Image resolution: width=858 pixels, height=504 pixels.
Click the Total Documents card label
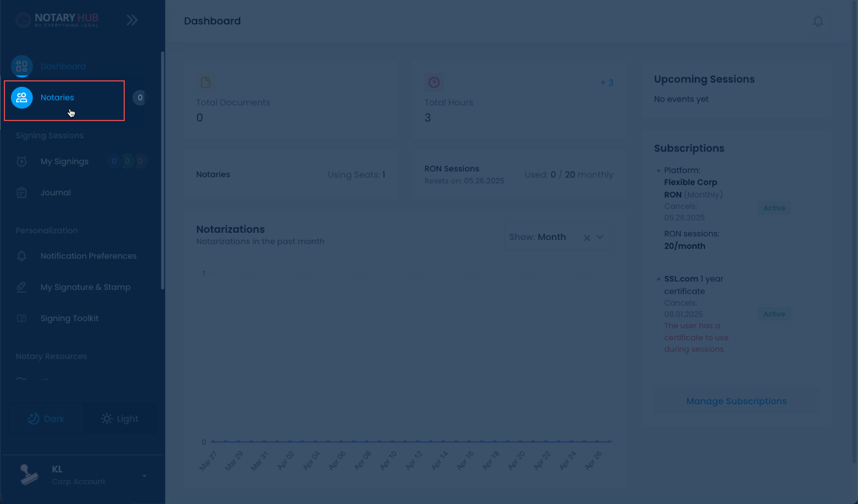(x=233, y=102)
